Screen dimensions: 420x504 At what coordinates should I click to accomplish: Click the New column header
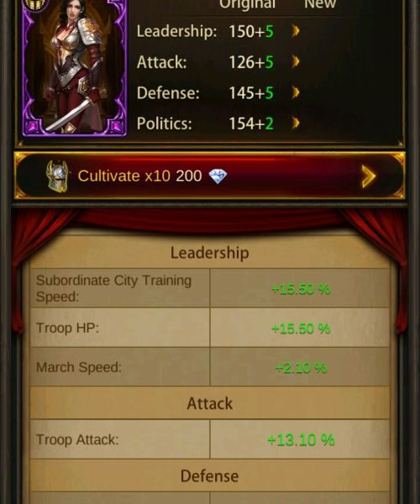point(320,4)
